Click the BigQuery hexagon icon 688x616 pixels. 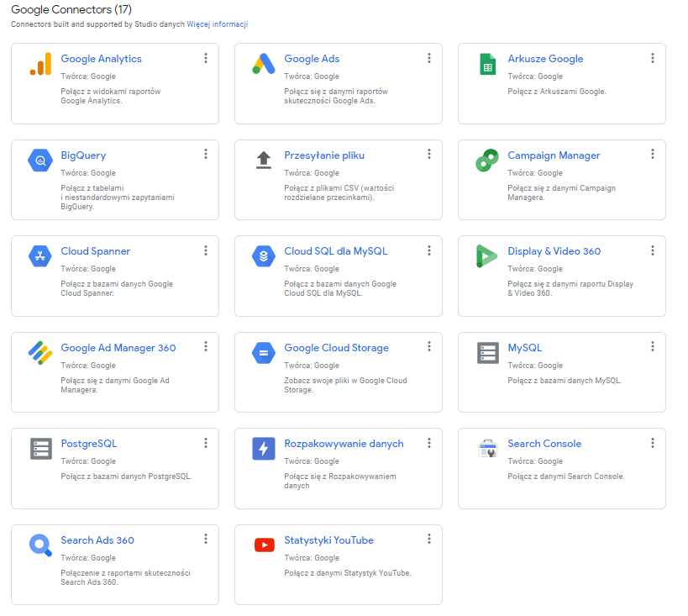[x=40, y=161]
